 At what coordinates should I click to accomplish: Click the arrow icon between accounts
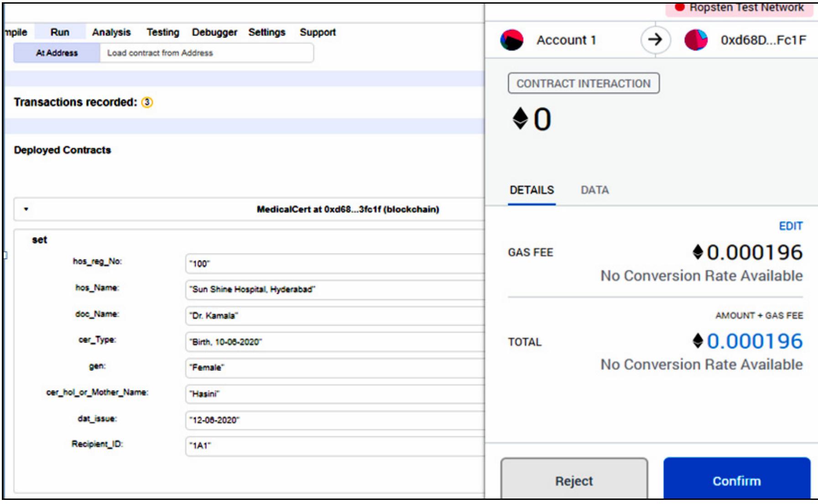click(655, 40)
